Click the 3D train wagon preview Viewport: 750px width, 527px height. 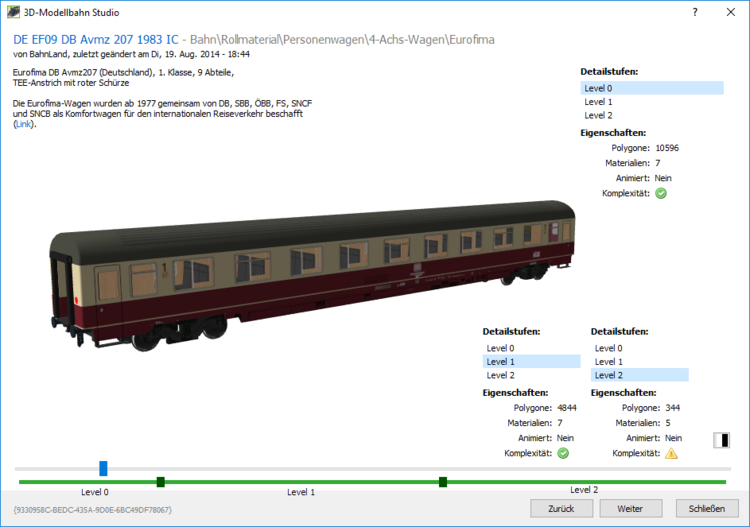pos(313,275)
